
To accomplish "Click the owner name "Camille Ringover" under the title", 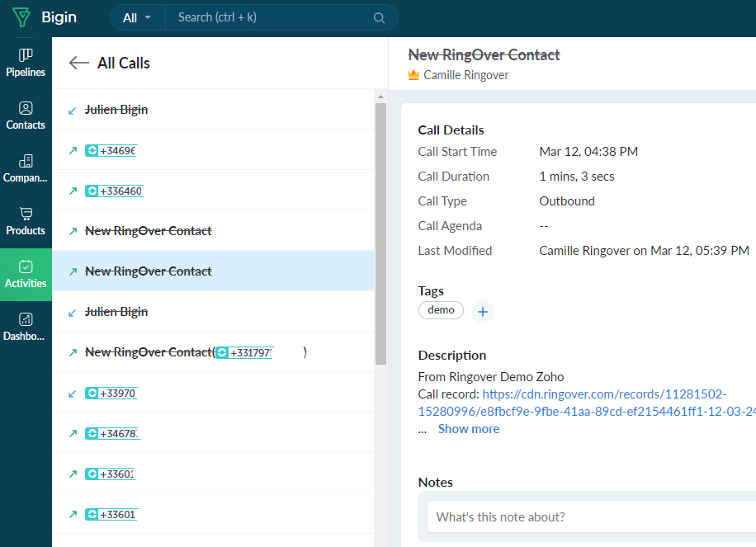I will tap(466, 75).
